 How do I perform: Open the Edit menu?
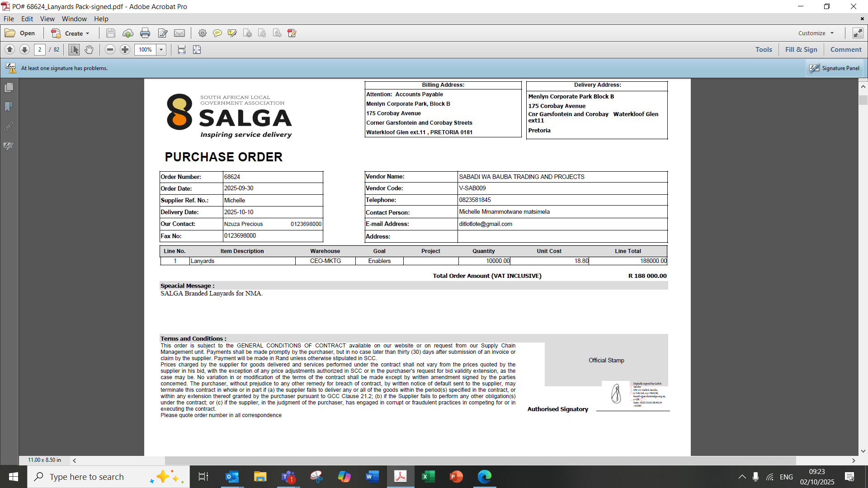pyautogui.click(x=27, y=19)
